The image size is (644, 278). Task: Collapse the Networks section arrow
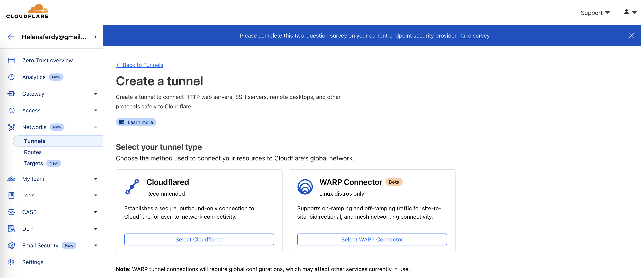(x=95, y=127)
